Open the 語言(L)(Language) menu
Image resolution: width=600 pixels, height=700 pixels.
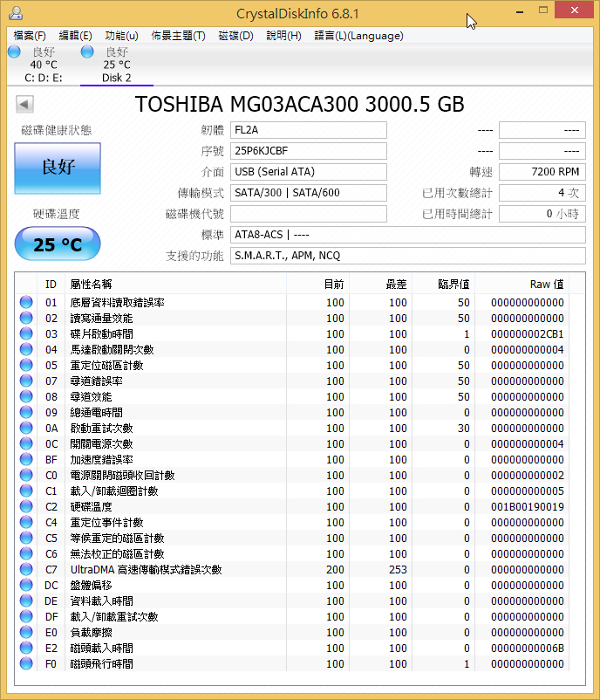coord(358,36)
